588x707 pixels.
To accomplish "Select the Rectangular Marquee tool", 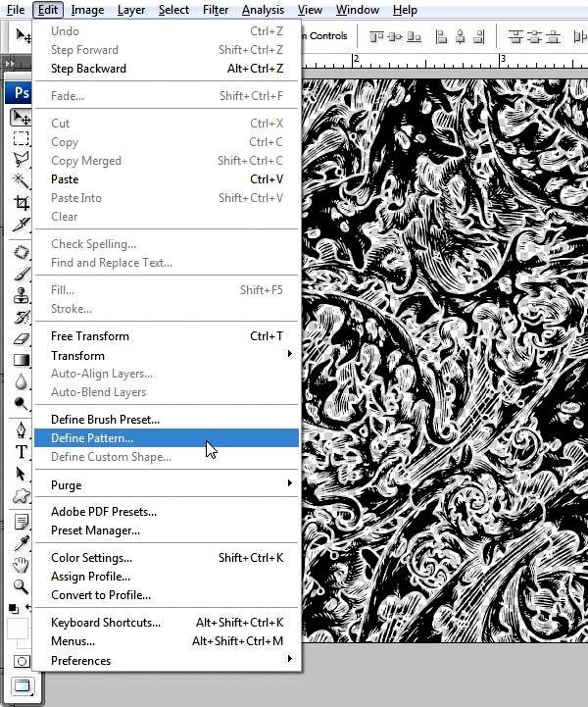I will click(x=21, y=138).
